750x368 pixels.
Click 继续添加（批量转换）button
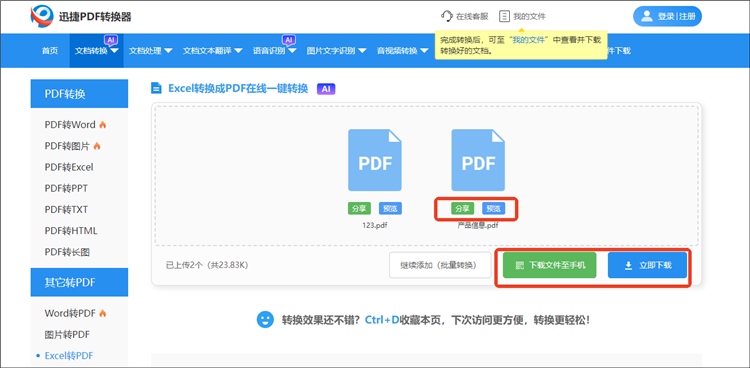point(440,265)
